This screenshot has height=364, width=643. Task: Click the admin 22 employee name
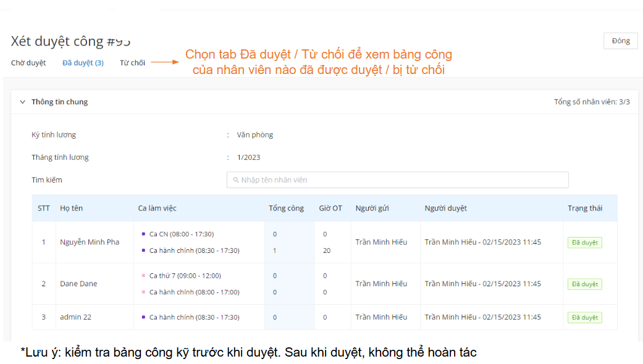[x=75, y=317]
